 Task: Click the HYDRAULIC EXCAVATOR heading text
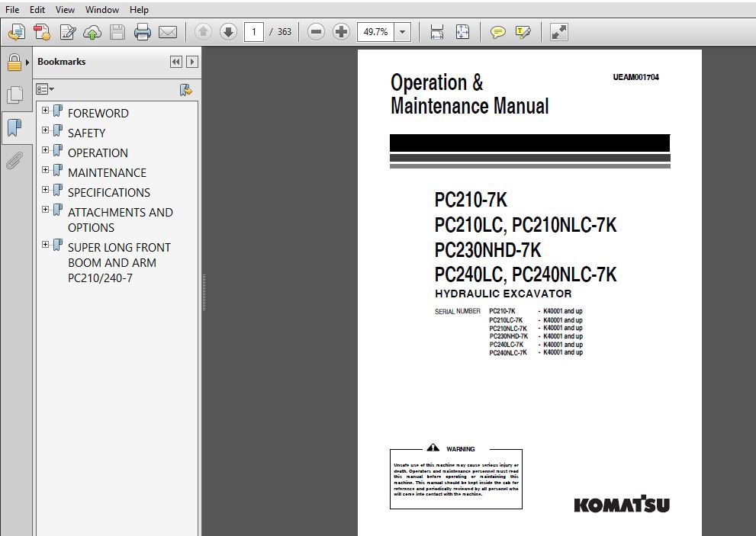[503, 294]
